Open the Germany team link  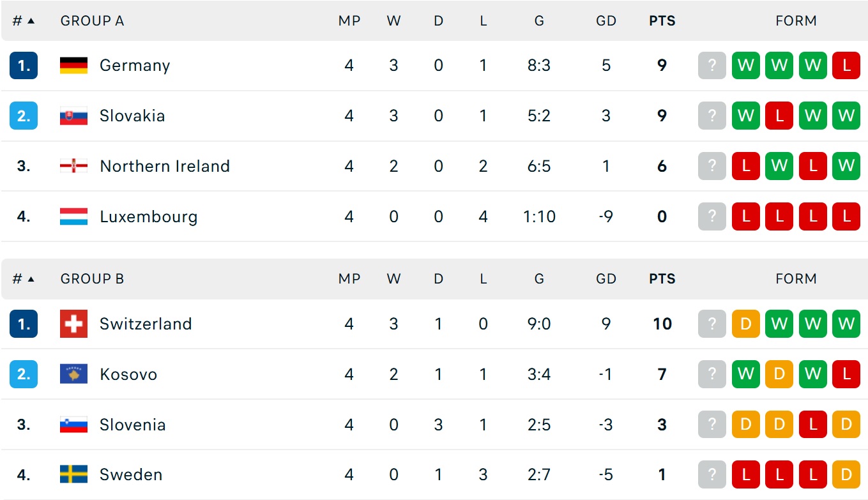[x=135, y=65]
